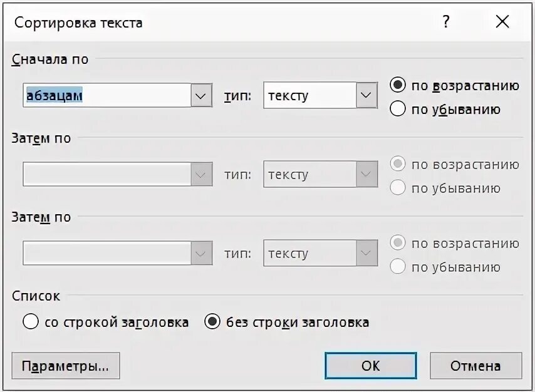Viewport: 535px width, 392px height.
Task: Expand the first Затем по field dropdown
Action: 200,174
